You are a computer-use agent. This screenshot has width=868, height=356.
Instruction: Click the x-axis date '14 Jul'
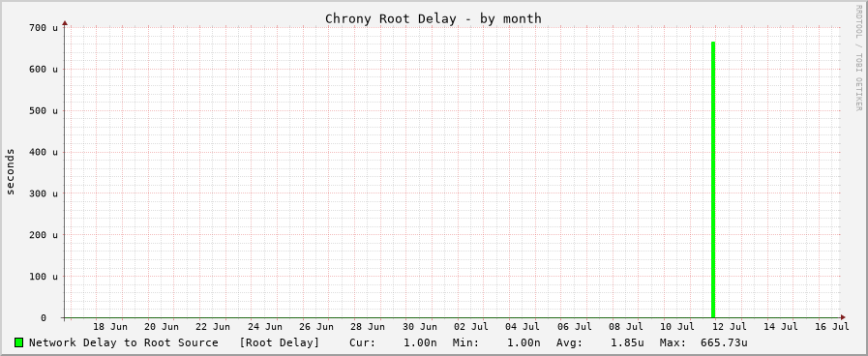point(781,327)
